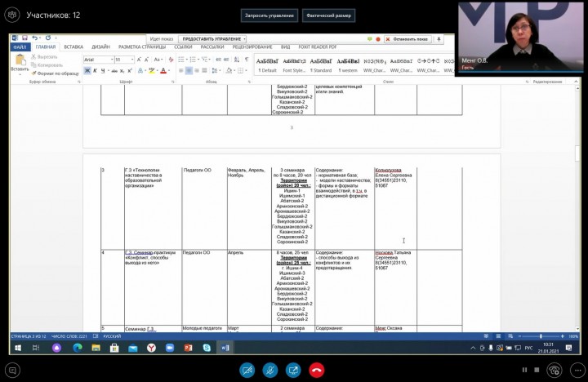Toggle bold formatting in the ribbon
The image size is (588, 382).
coord(87,71)
